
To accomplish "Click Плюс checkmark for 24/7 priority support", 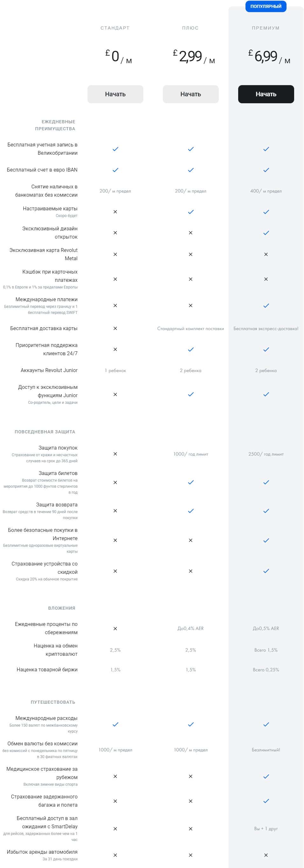I will click(190, 349).
